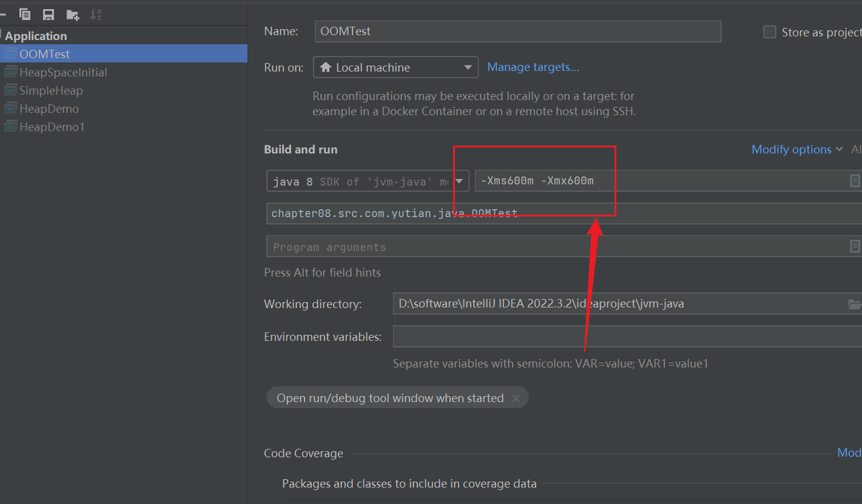Expand the VM options field editor icon

(855, 181)
